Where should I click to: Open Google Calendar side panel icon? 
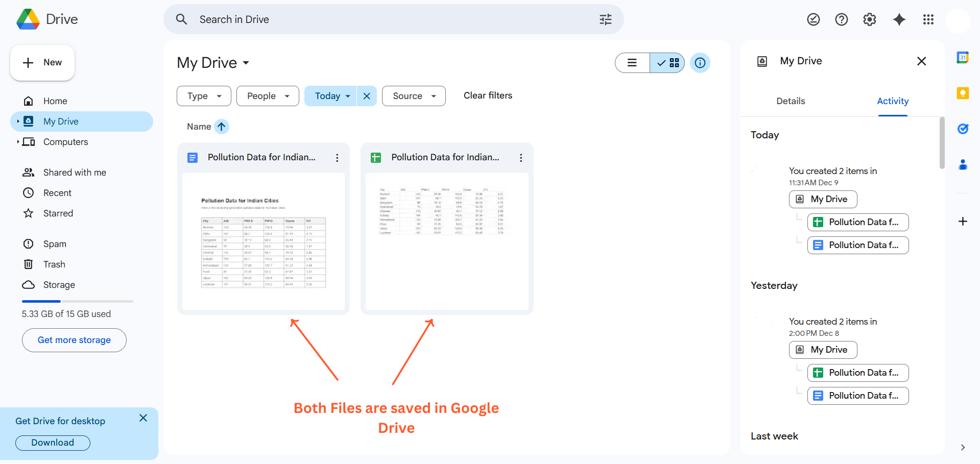pyautogui.click(x=963, y=58)
